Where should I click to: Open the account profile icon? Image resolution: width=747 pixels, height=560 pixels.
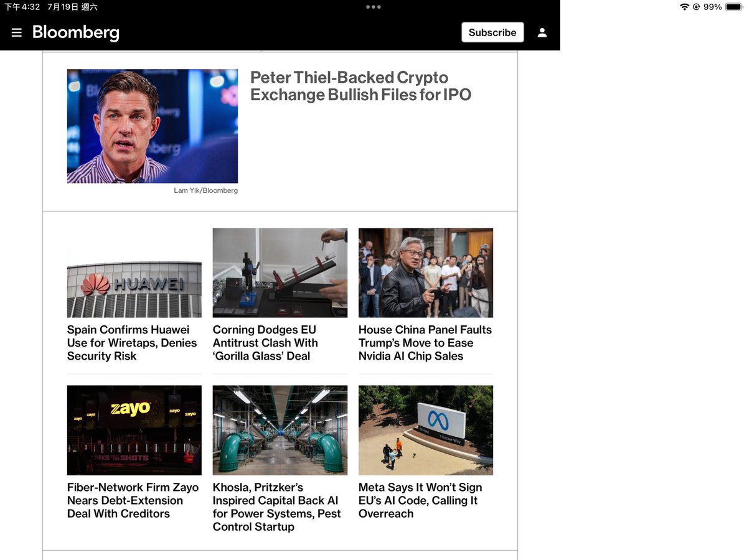click(542, 32)
